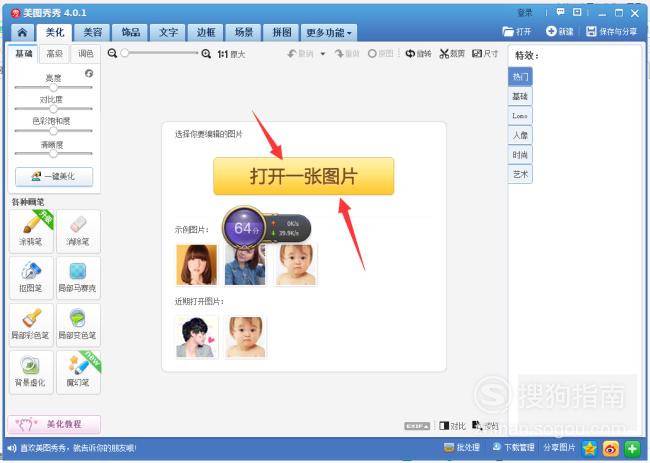The width and height of the screenshot is (650, 463).
Task: Select the 基础 basic adjustments subtab
Action: 24,53
